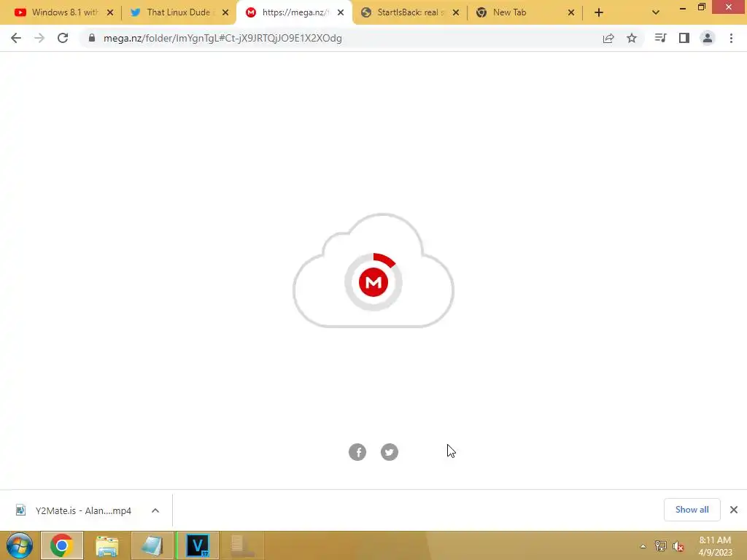The width and height of the screenshot is (747, 560).
Task: Open File Explorer from the taskbar
Action: (x=107, y=545)
